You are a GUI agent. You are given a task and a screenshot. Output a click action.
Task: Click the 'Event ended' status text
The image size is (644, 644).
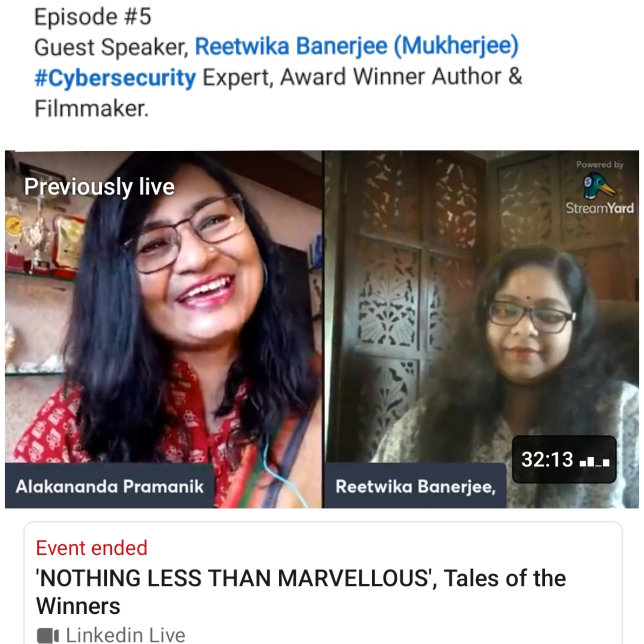point(92,548)
